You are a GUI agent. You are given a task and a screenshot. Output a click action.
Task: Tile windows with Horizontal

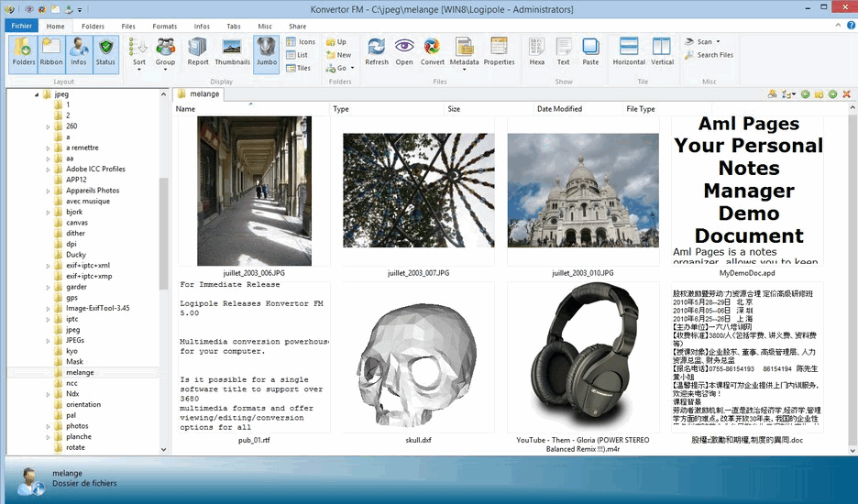[x=629, y=52]
